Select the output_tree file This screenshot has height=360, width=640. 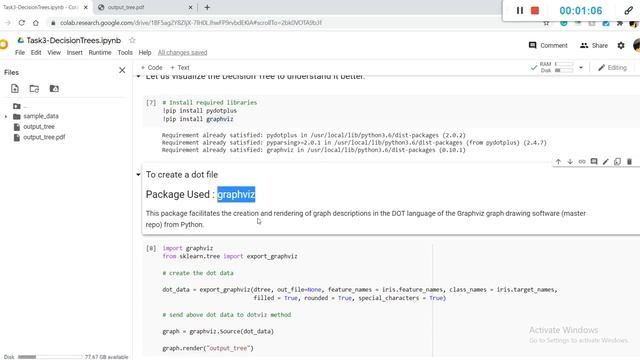39,127
